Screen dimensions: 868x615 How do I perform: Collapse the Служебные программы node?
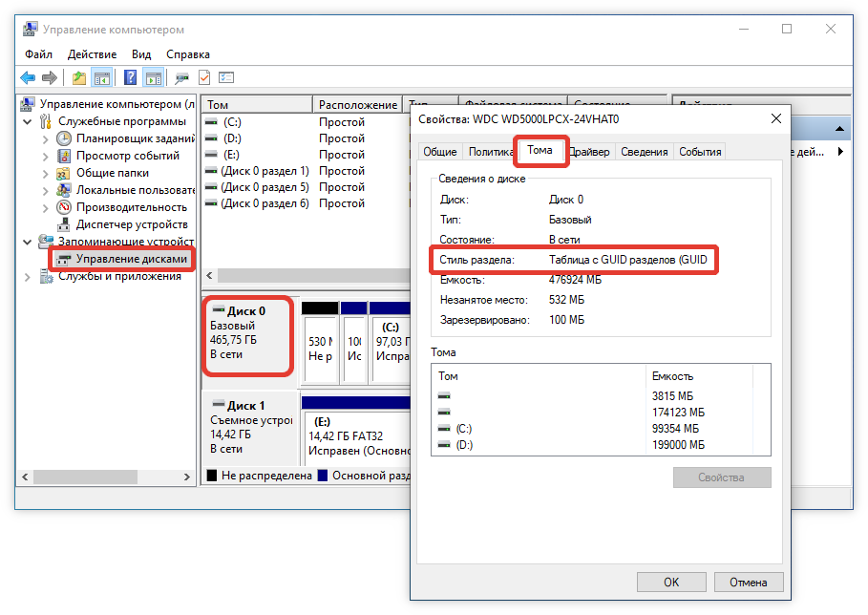[x=27, y=121]
